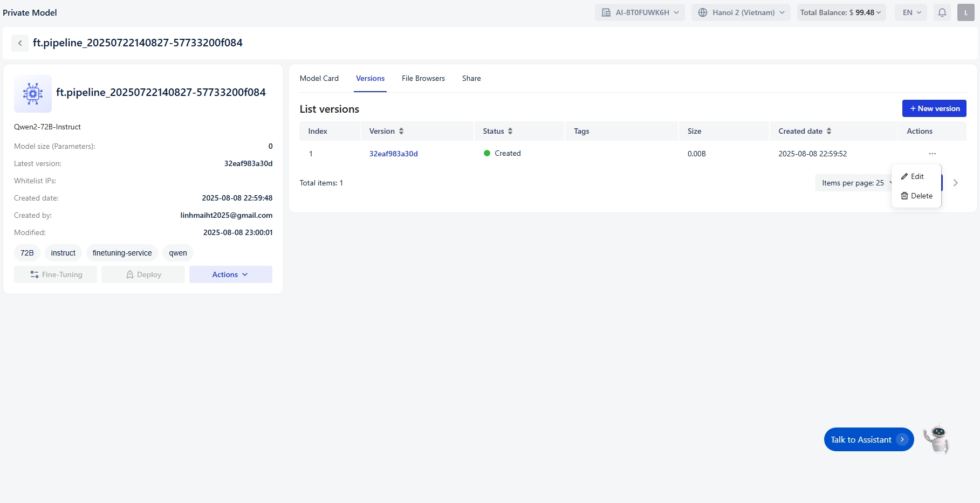Open version link 32eaf983a30d
Image resolution: width=980 pixels, height=503 pixels.
pos(393,154)
